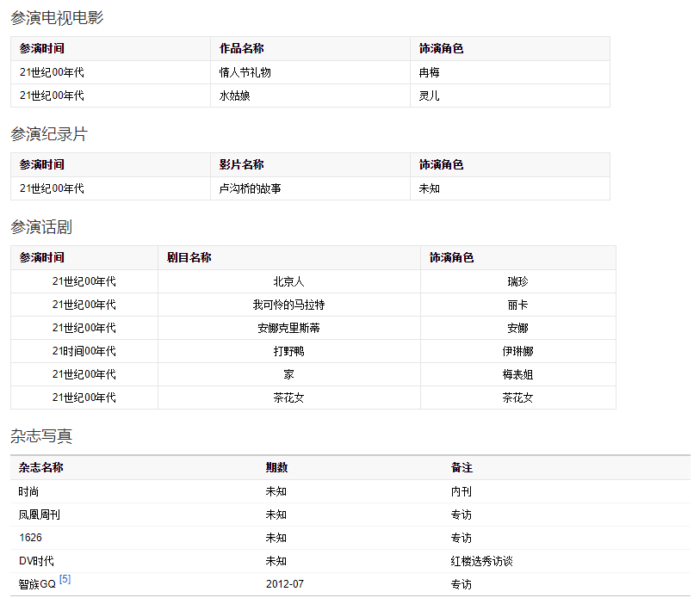
Task: Click the DV时代 magazine name
Action: click(36, 561)
